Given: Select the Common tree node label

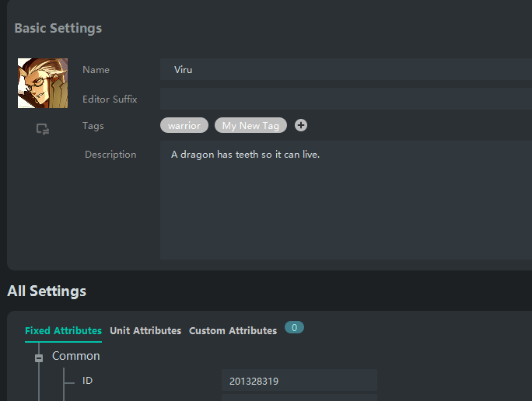Looking at the screenshot, I should click(x=76, y=356).
